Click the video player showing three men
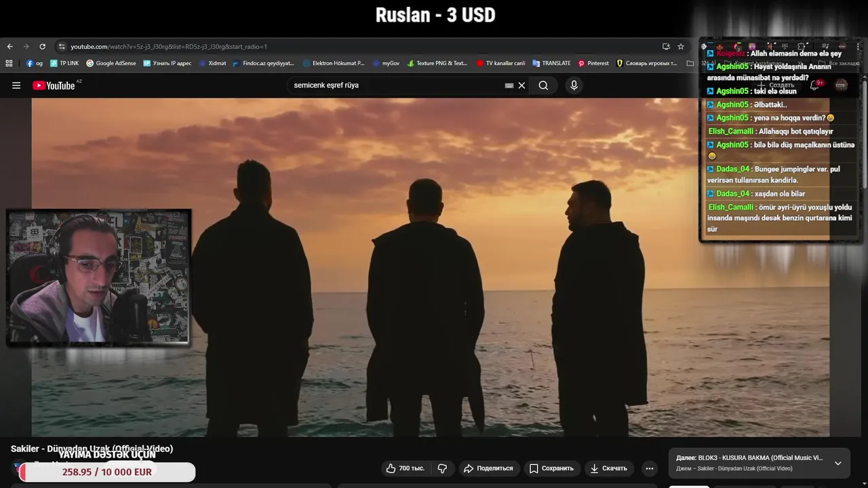868x488 pixels. click(430, 267)
